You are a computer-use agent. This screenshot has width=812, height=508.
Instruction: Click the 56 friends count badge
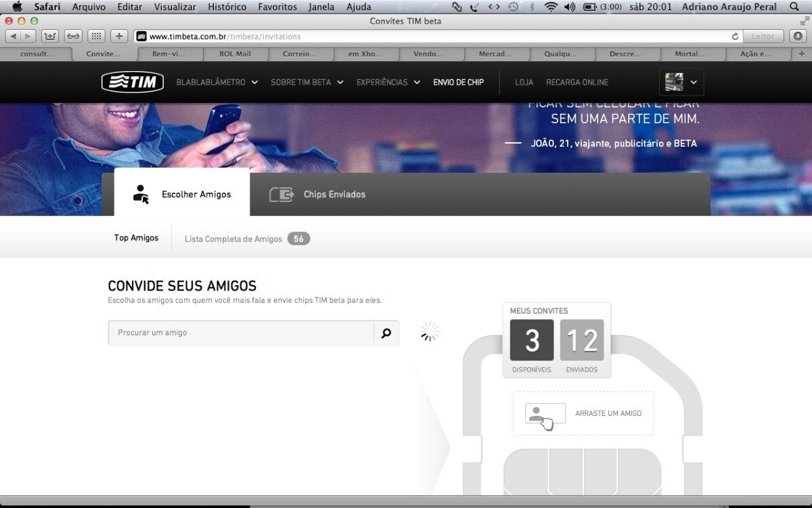pyautogui.click(x=298, y=239)
